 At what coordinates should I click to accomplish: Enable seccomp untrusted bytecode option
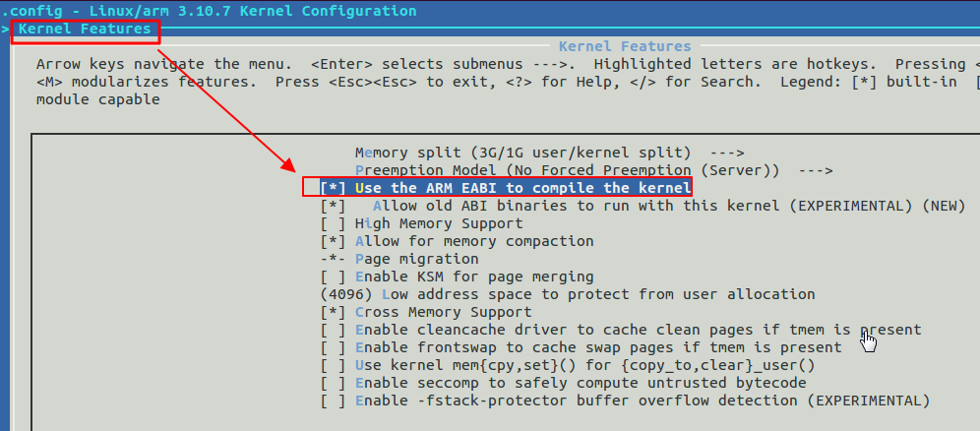coord(563,382)
